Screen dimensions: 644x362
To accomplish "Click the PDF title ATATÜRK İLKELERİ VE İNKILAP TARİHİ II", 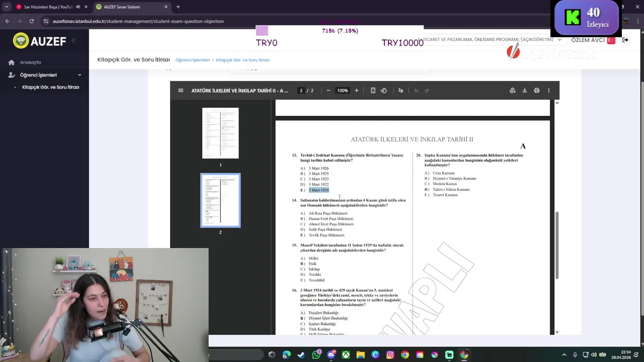I will tap(412, 139).
